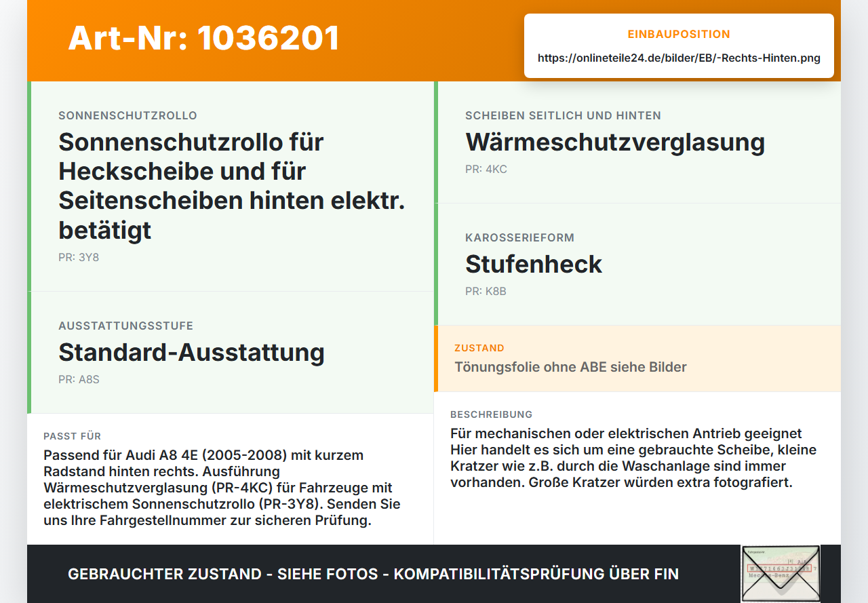Click the PR: 4KC code

[x=486, y=170]
